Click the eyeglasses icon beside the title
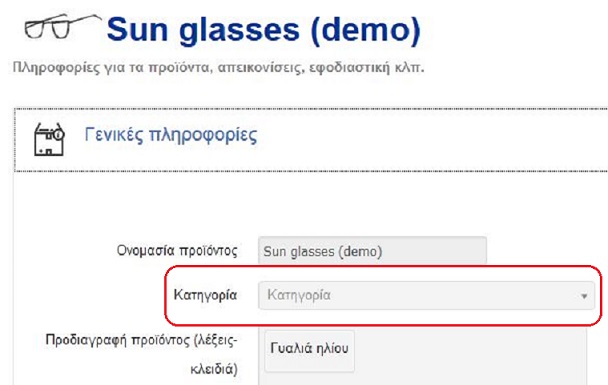Viewport: 608px width, 385px height. pos(62,26)
